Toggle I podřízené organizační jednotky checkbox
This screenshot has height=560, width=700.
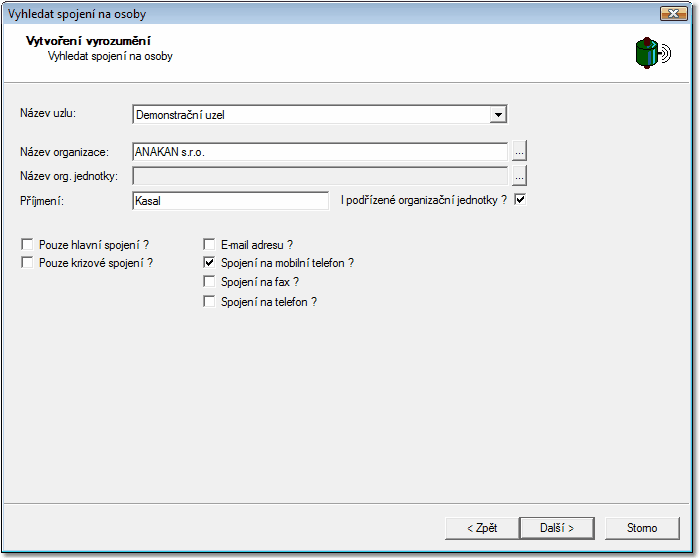520,199
